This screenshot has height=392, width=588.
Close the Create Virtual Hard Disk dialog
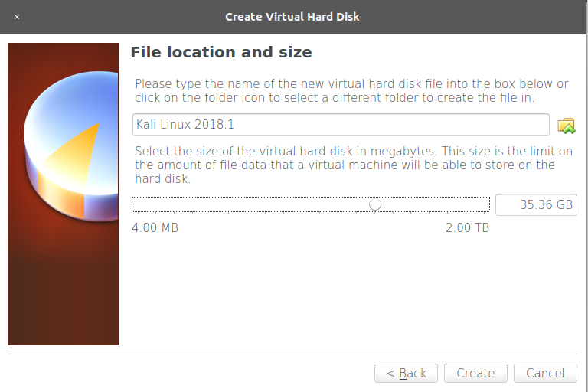click(x=17, y=17)
